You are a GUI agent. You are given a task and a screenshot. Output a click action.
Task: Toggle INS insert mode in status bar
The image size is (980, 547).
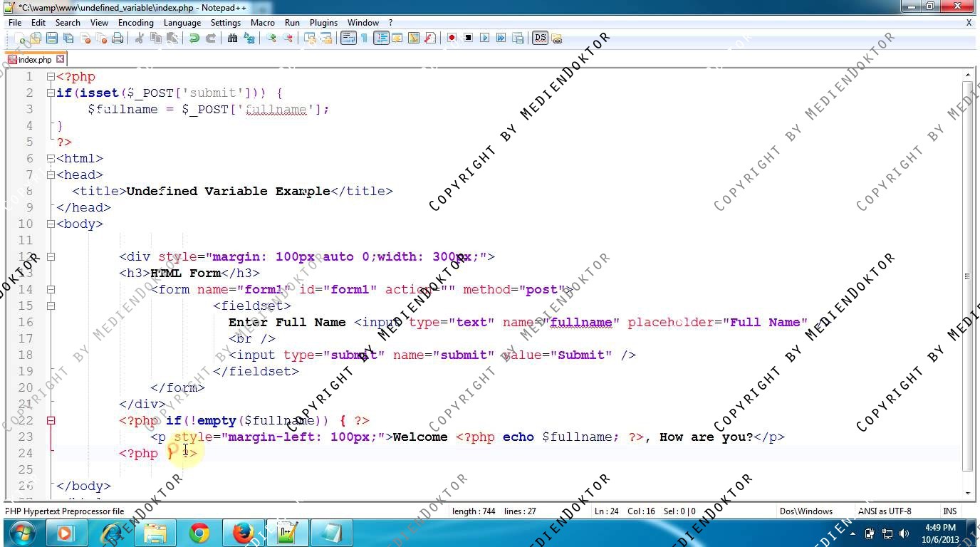pyautogui.click(x=949, y=511)
